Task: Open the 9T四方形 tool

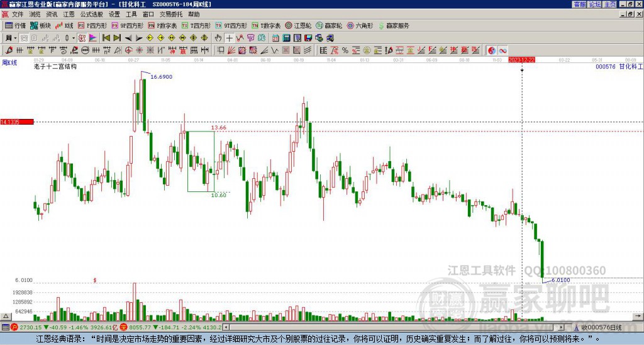Action: (231, 25)
